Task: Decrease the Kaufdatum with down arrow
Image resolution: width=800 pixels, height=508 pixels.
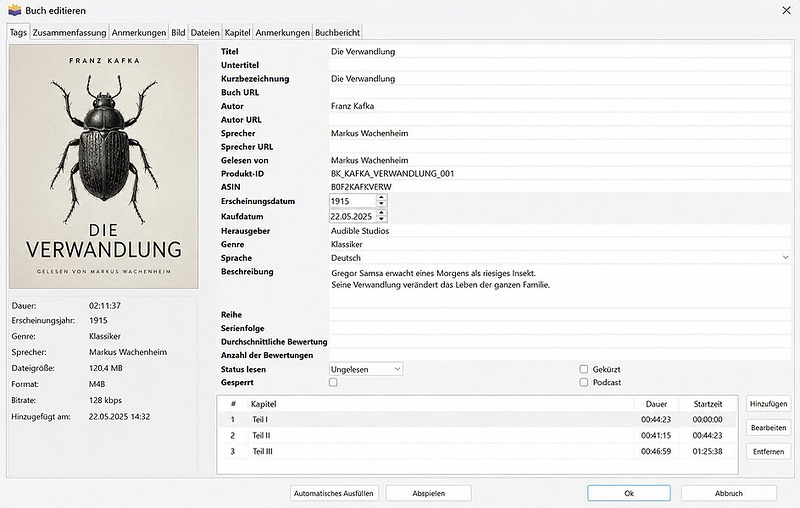Action: 381,219
